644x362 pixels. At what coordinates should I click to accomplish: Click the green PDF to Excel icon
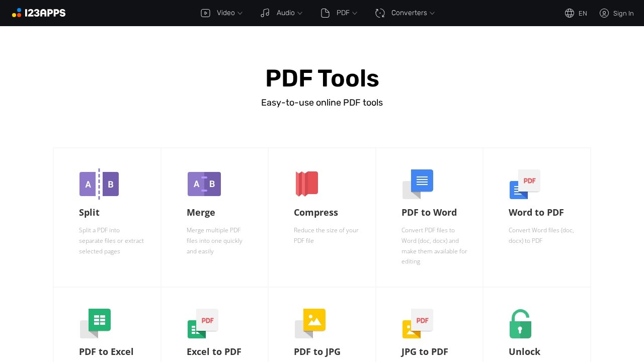coord(95,323)
